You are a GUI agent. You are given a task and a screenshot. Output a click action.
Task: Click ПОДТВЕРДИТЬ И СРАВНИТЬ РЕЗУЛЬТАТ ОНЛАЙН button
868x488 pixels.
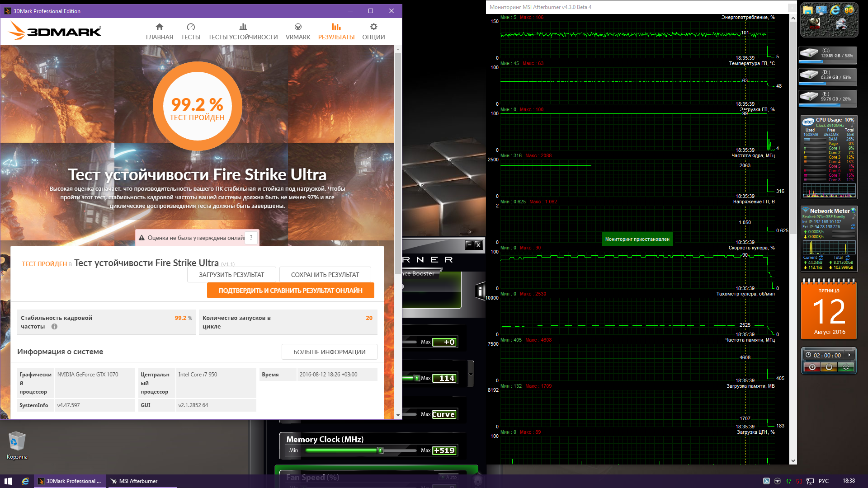(290, 291)
